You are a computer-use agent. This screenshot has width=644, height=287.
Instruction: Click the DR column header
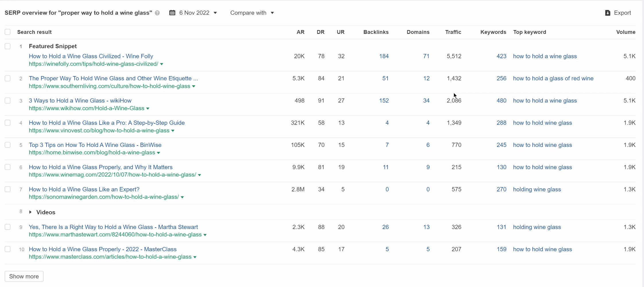[x=320, y=32]
